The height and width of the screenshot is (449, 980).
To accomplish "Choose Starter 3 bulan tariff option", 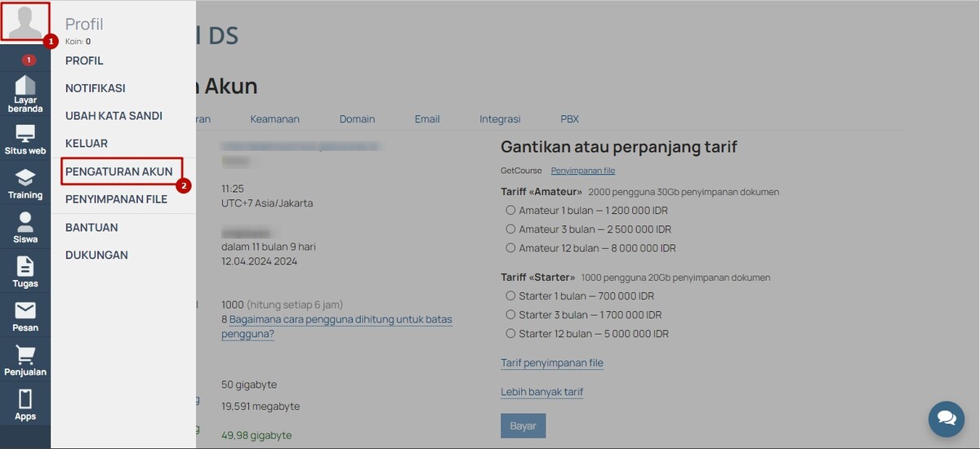I will tap(511, 315).
